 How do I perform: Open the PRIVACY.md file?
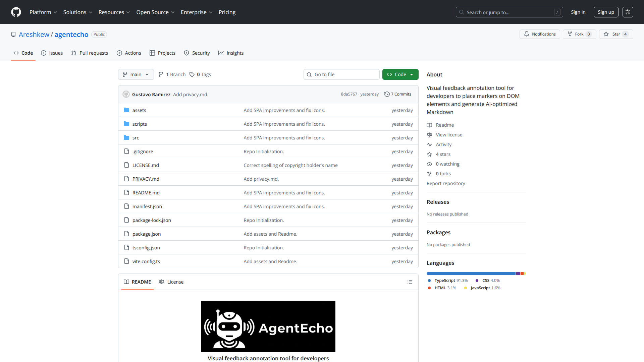[146, 179]
